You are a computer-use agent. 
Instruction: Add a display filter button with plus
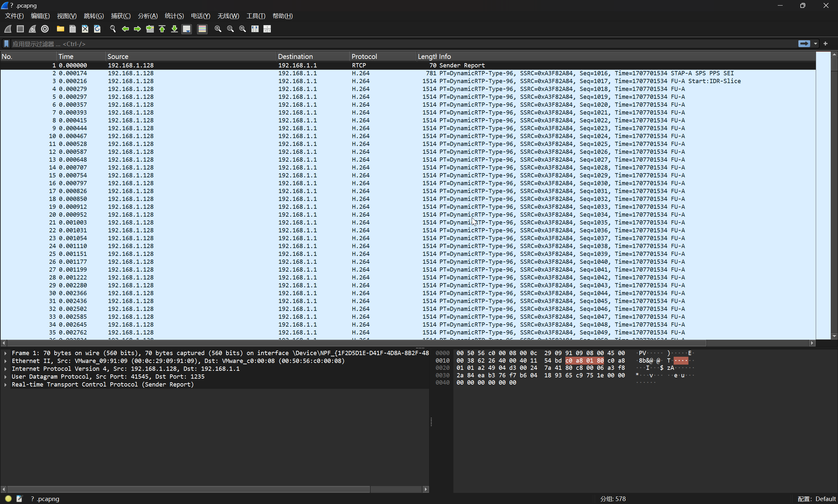click(826, 44)
